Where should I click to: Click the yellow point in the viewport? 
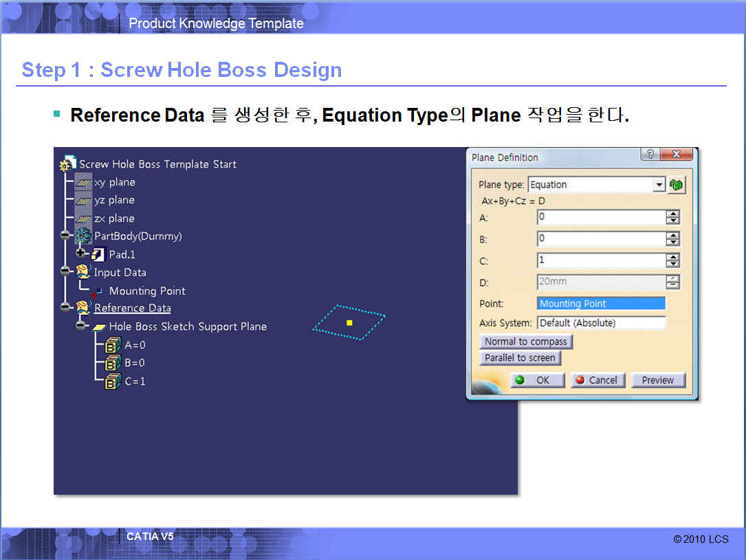tap(349, 322)
